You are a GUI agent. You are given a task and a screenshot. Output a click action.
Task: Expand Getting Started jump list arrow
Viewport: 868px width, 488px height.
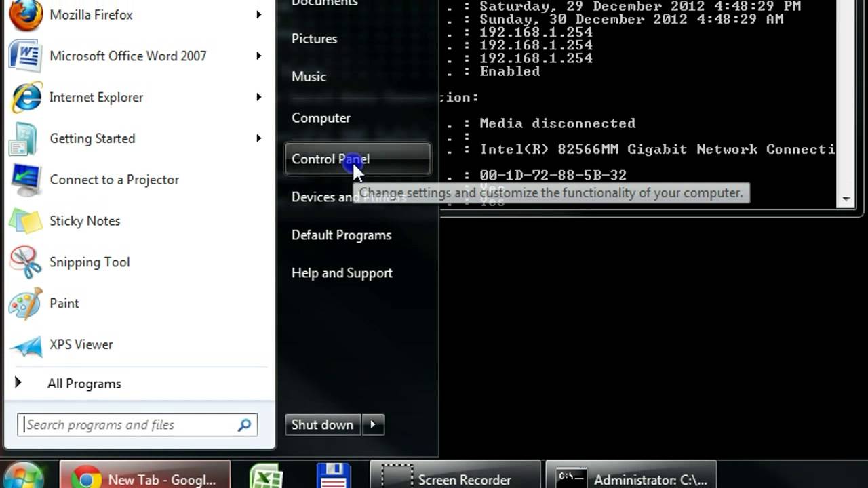[258, 138]
